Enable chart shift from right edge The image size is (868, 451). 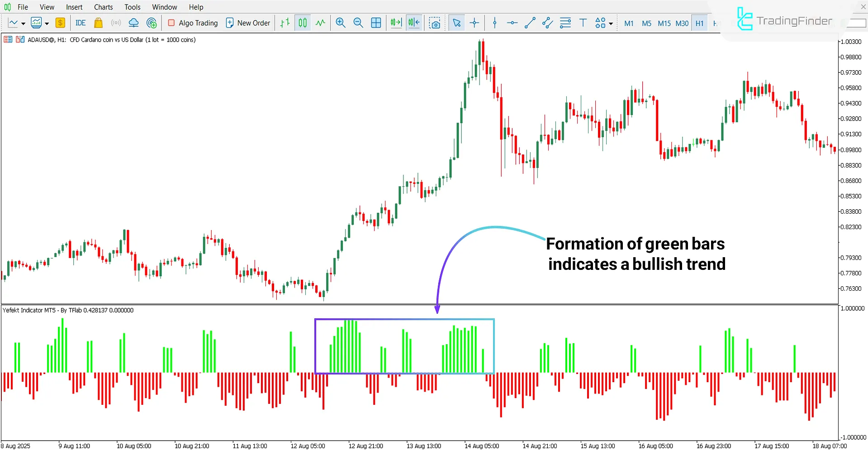[x=413, y=23]
